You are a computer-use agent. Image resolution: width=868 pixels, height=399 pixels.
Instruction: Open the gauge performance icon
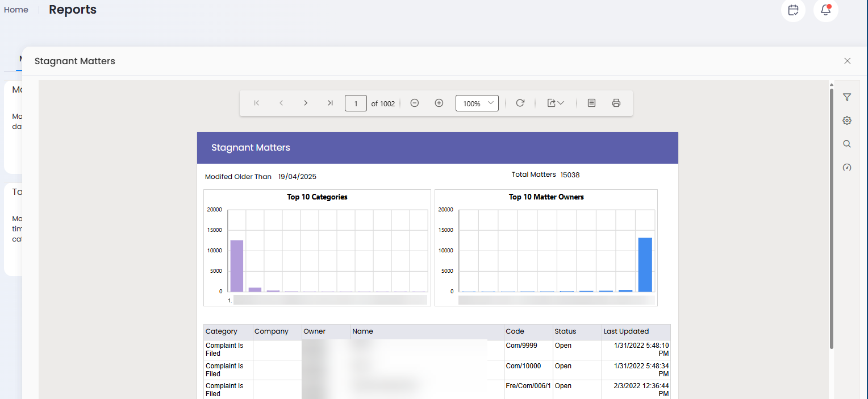click(847, 167)
